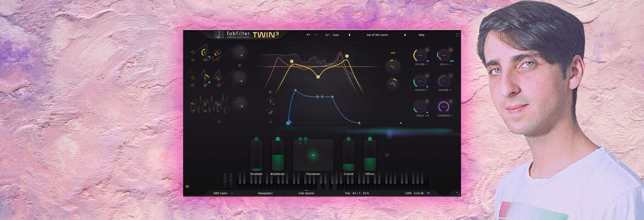
Task: Click the link icon next to 0.00 dB
Action: [x=429, y=193]
